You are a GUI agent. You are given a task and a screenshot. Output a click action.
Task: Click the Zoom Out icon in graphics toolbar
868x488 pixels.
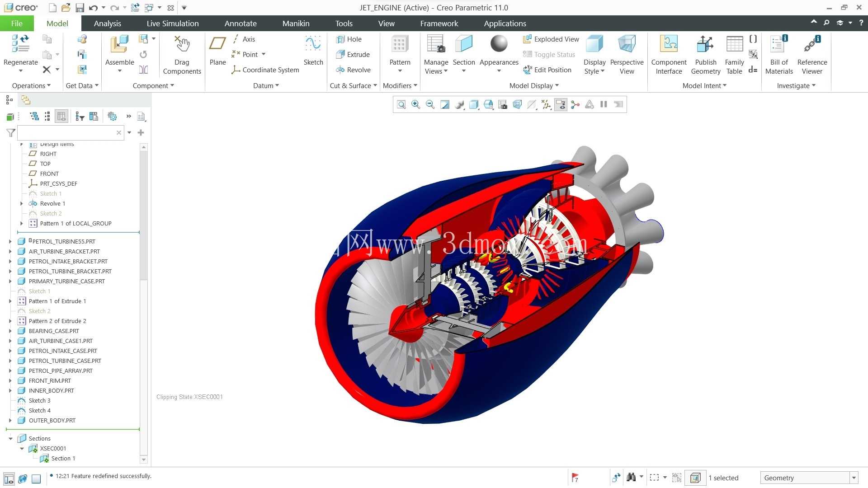coord(430,105)
